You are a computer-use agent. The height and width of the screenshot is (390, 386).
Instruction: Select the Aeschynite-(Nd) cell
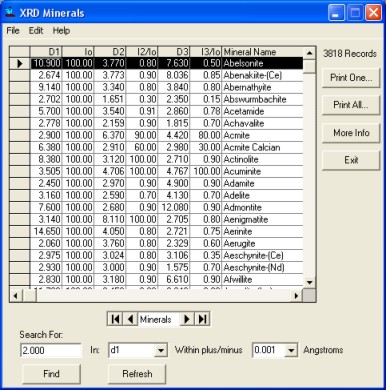263,267
